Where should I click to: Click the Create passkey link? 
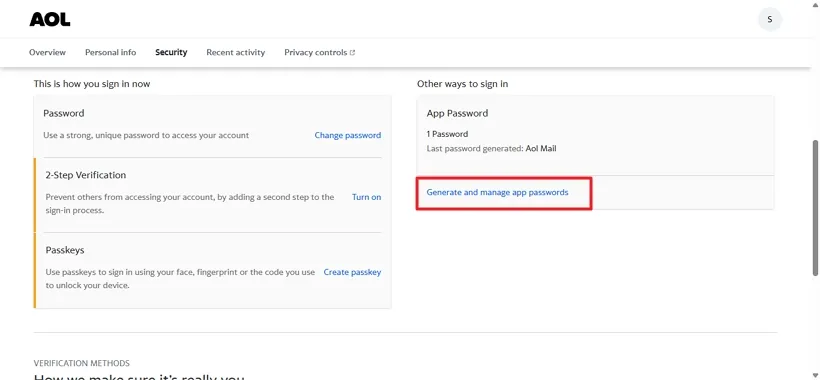[x=352, y=272]
